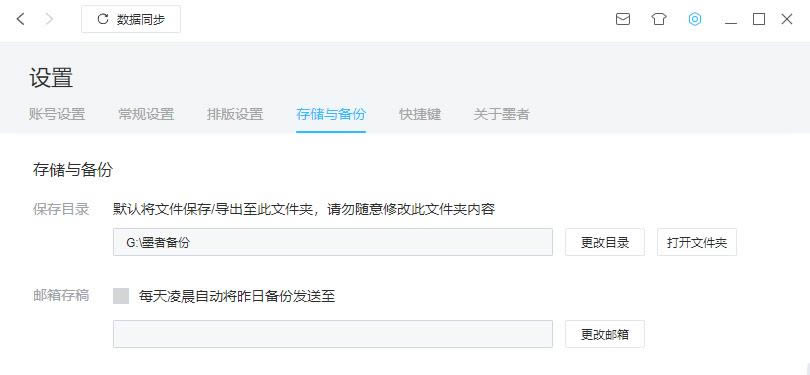Go forward with the right arrow icon
This screenshot has height=375, width=810.
pyautogui.click(x=50, y=20)
